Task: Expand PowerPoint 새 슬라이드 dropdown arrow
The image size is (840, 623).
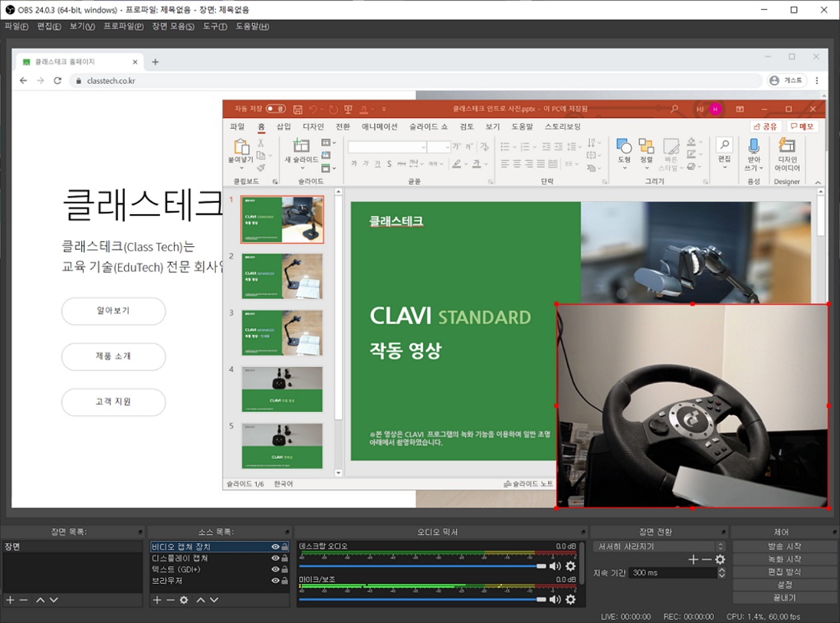Action: 302,168
